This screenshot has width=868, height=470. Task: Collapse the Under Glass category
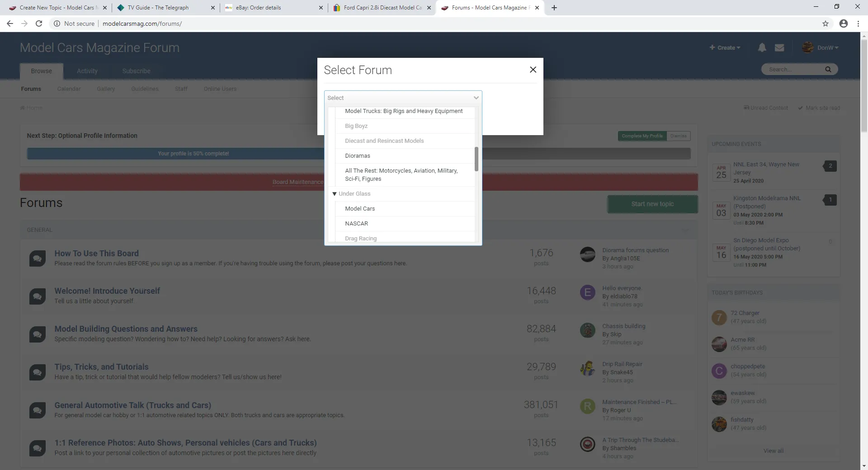(x=335, y=194)
